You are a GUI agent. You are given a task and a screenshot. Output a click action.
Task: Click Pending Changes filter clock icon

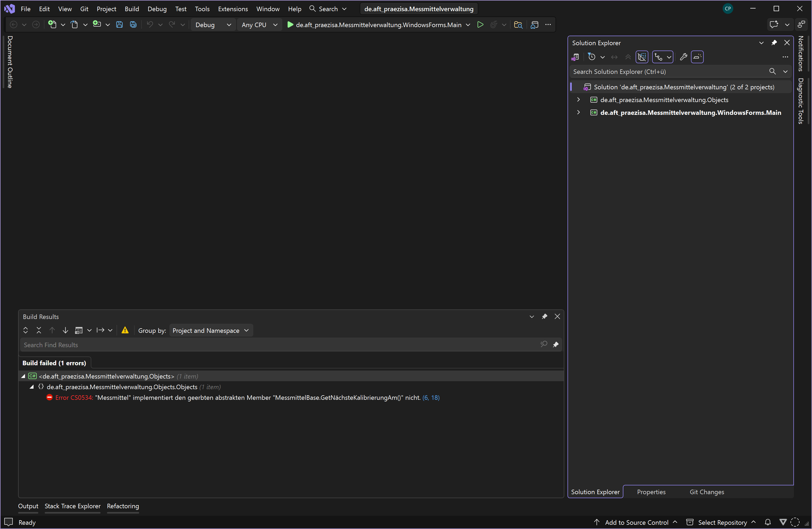tap(592, 57)
